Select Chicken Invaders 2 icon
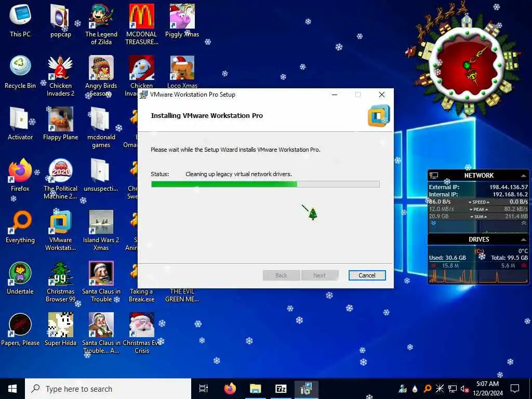Screen dimensions: 532x399 click(x=60, y=75)
